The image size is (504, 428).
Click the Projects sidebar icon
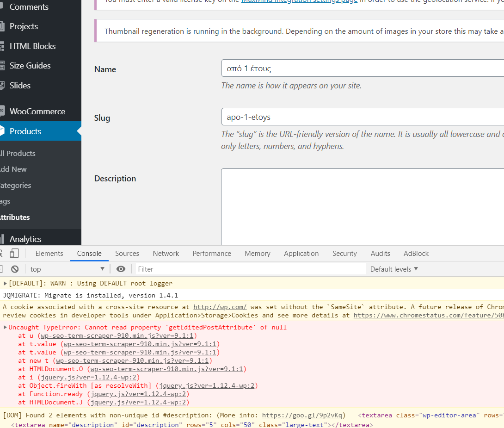pyautogui.click(x=2, y=26)
